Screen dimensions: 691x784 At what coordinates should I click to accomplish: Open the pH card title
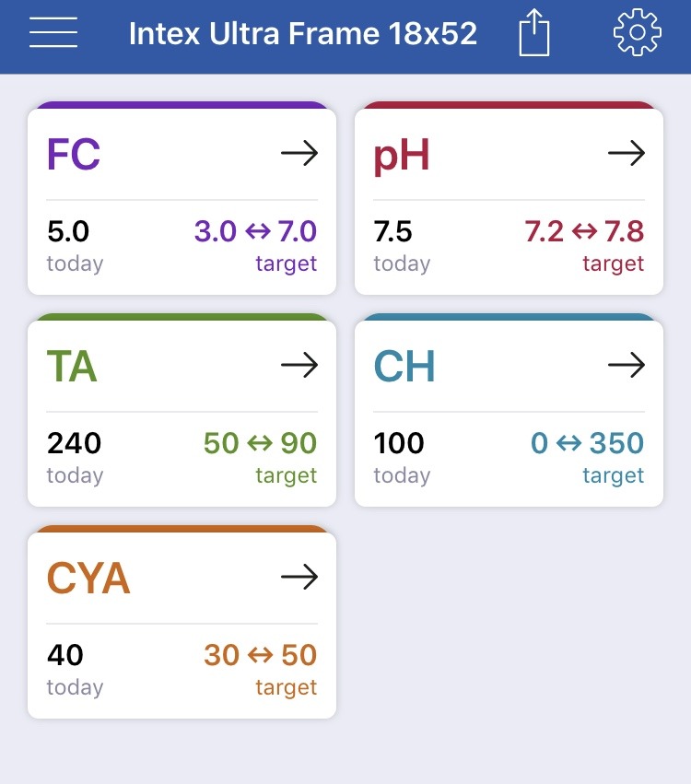402,156
